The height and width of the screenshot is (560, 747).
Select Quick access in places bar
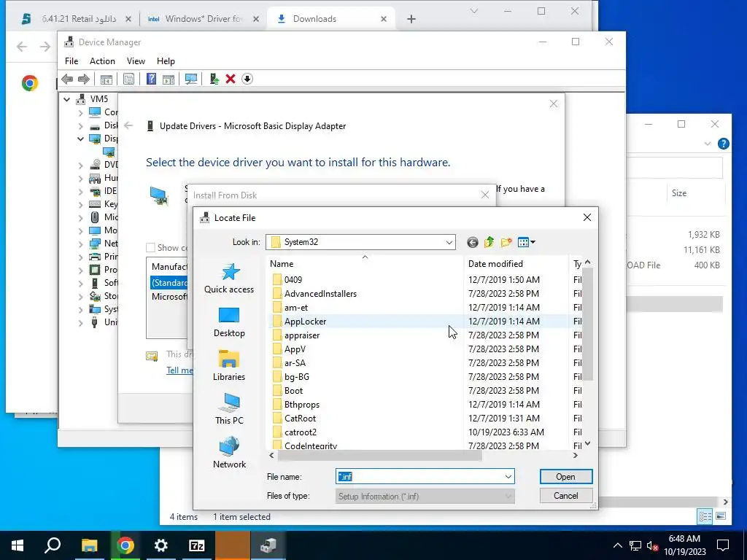click(229, 279)
